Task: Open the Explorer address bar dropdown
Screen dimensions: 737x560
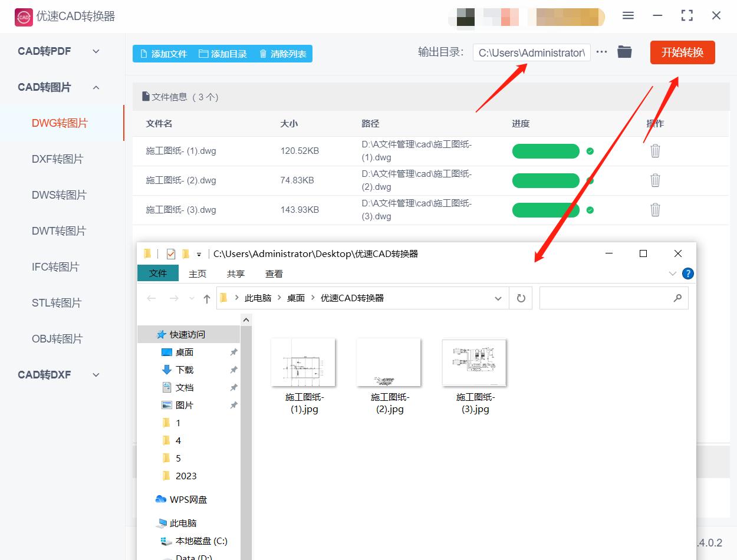Action: tap(498, 298)
